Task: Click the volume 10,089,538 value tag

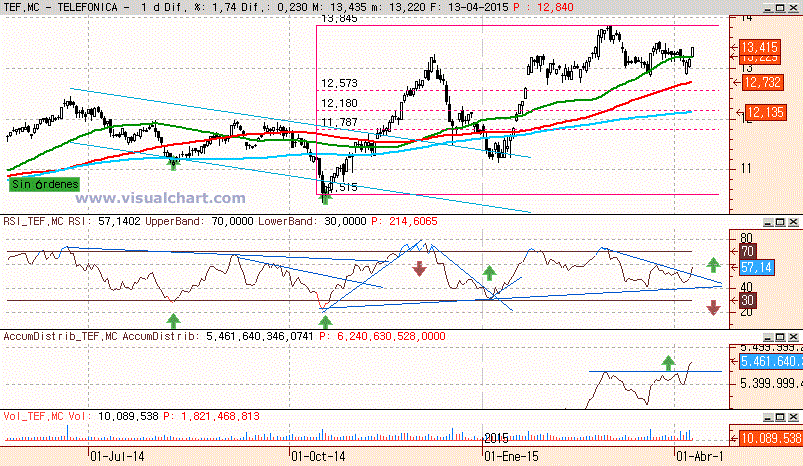Action: click(x=771, y=438)
